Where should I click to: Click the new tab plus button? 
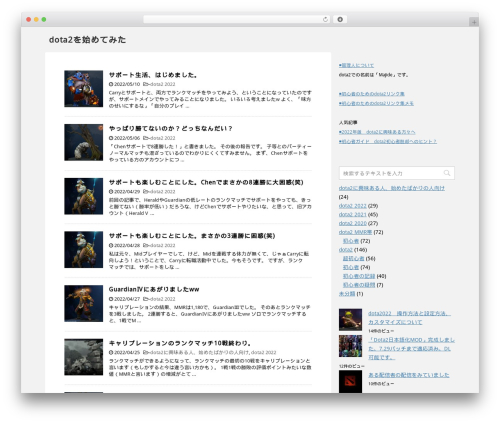click(x=474, y=22)
